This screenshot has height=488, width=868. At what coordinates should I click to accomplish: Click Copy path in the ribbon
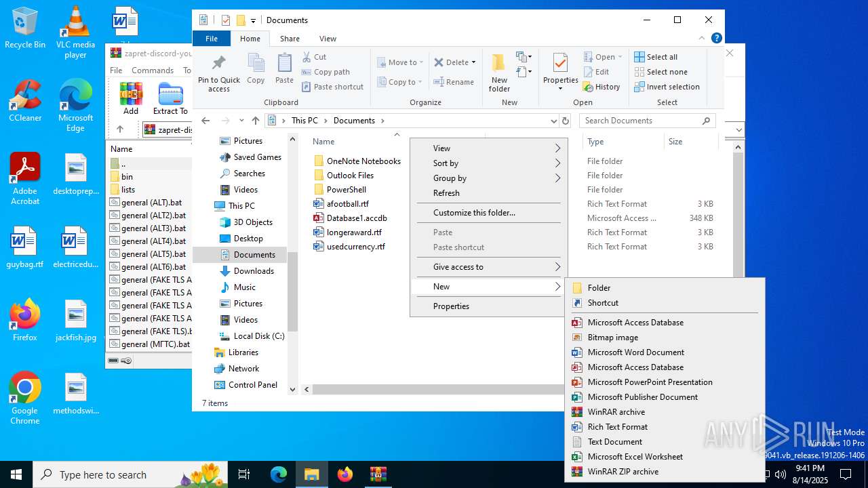(x=325, y=72)
